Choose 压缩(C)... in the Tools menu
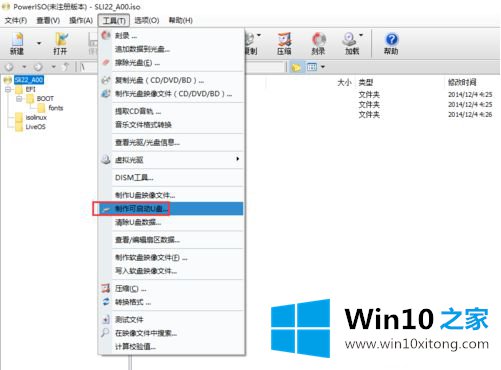Image resolution: width=501 pixels, height=370 pixels. (x=171, y=289)
